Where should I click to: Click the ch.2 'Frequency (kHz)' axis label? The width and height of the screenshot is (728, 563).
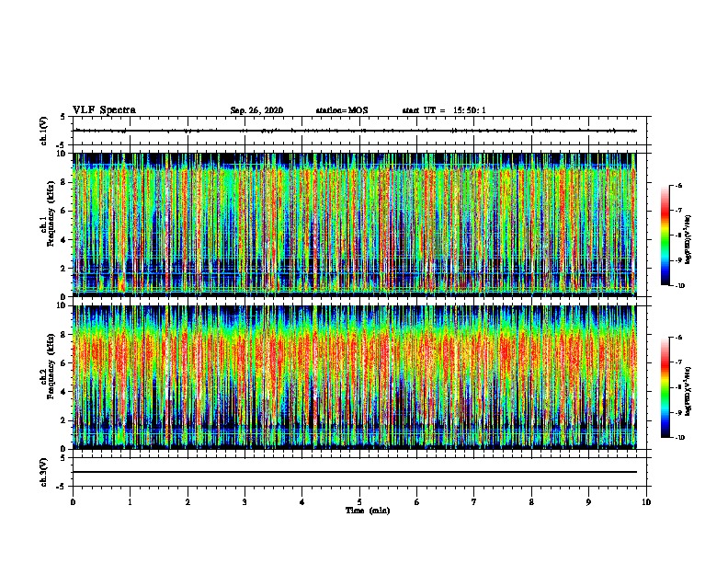pos(51,366)
